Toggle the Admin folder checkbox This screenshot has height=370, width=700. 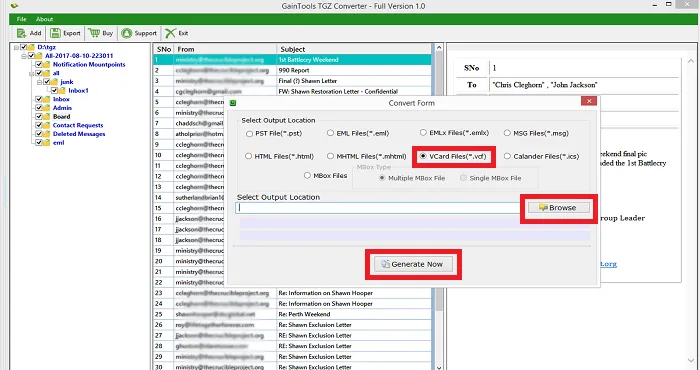[39, 108]
